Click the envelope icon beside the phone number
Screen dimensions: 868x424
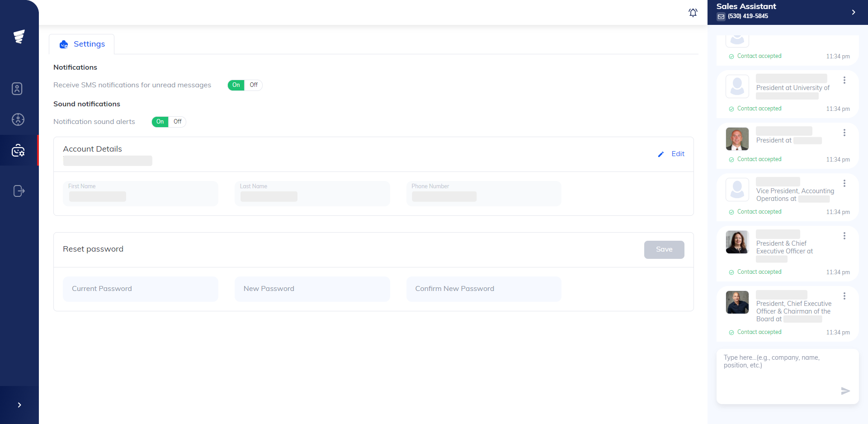[721, 16]
